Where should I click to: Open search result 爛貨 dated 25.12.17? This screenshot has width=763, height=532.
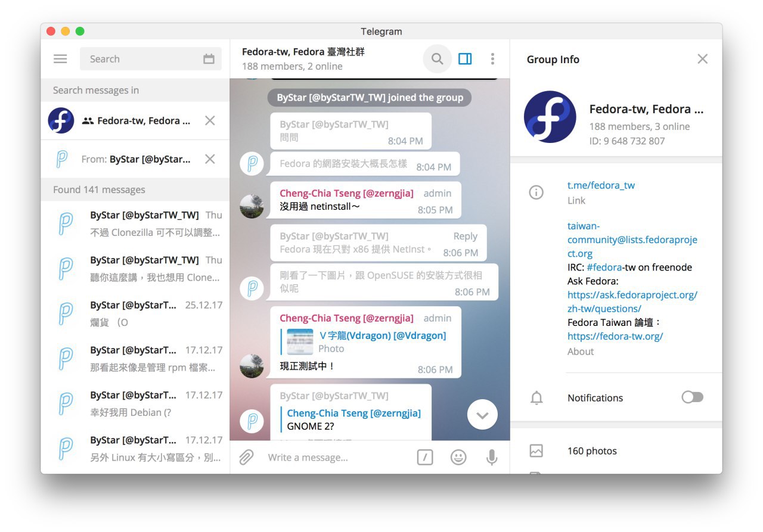[x=135, y=314]
